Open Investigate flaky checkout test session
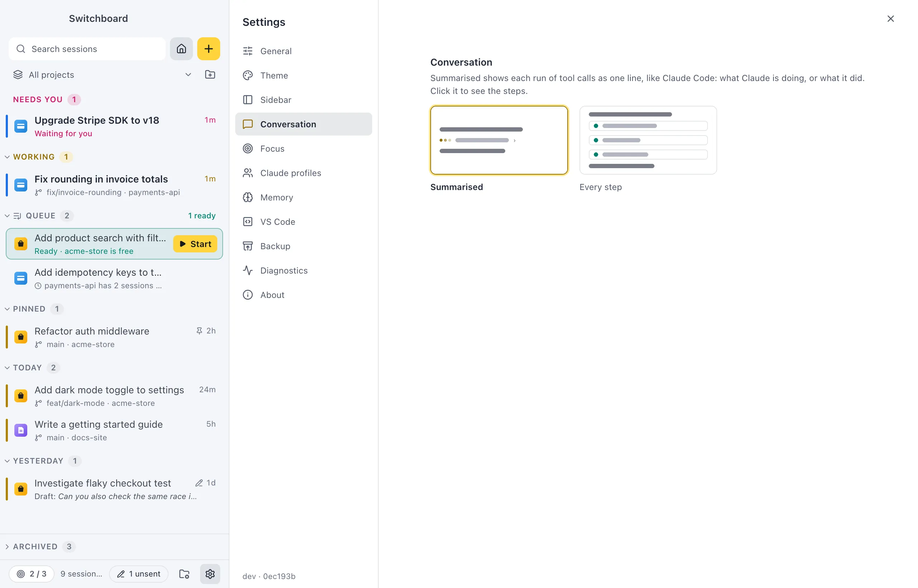The image size is (918, 588). tap(114, 489)
